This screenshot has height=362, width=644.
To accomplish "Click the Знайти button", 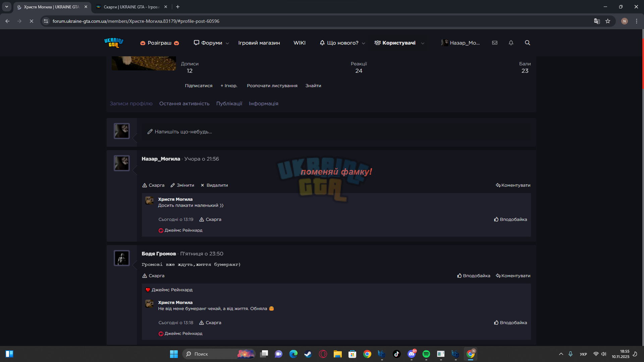I will click(313, 86).
